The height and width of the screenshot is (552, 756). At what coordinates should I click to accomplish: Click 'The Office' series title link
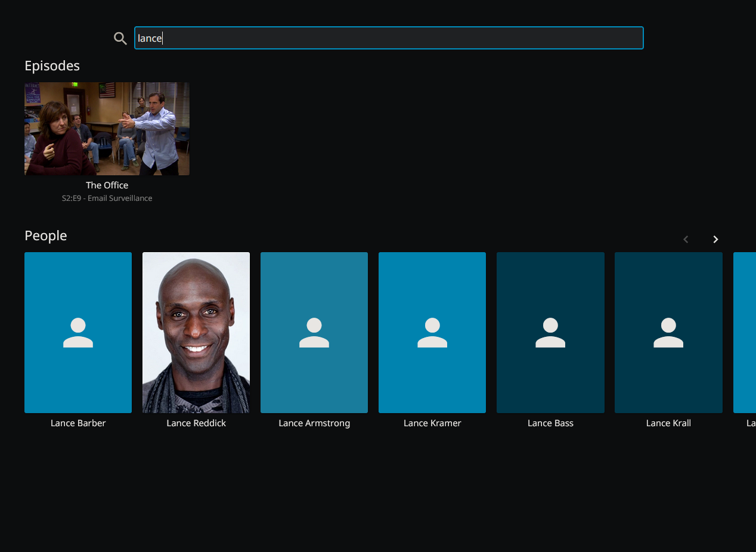(x=107, y=185)
